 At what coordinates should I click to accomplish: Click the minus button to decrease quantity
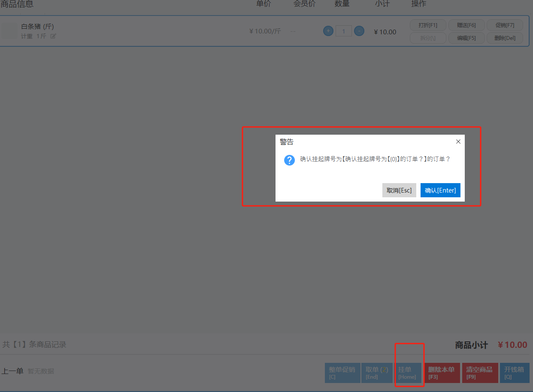tap(359, 31)
